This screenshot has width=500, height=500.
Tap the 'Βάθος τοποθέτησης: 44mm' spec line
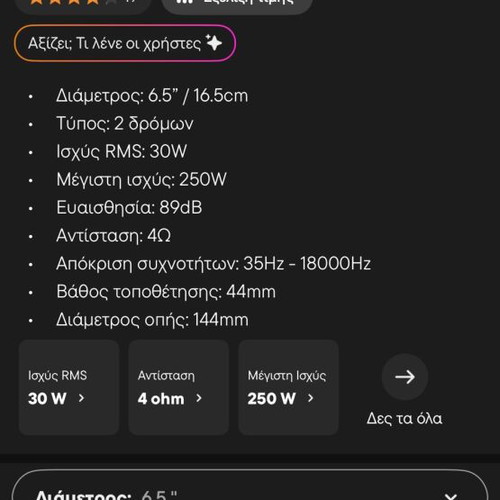click(x=166, y=292)
